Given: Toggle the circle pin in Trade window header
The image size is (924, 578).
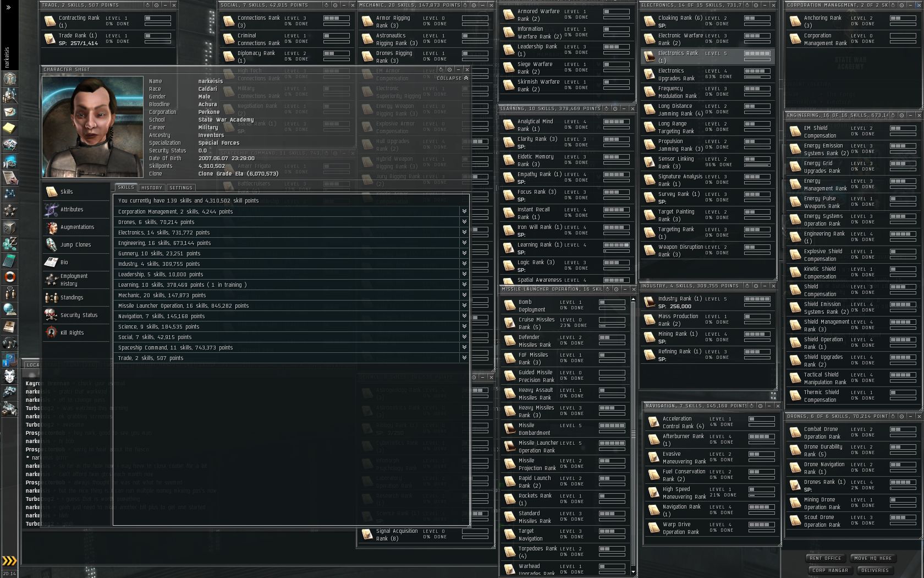Looking at the screenshot, I should 156,5.
